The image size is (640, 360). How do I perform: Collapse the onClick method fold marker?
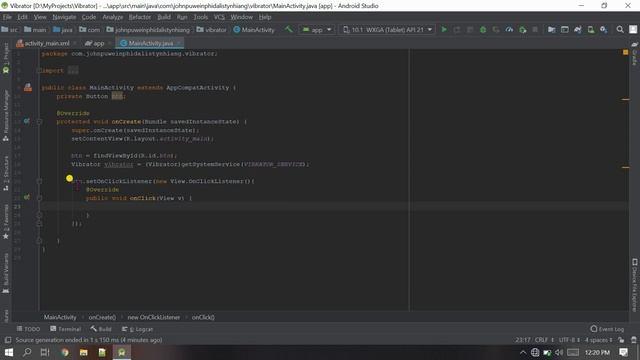(40, 198)
